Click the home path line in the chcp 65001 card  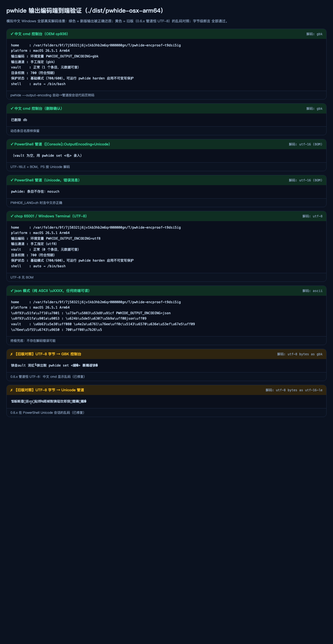tap(96, 227)
